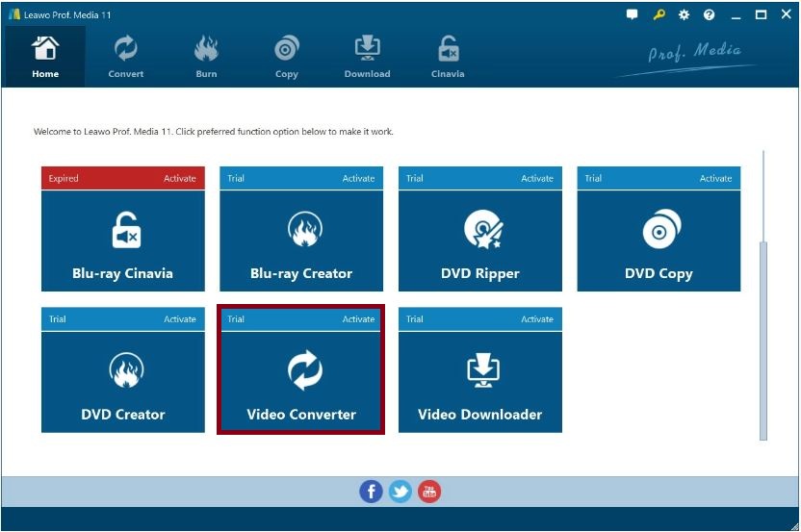
Task: Open the DVD Ripper module
Action: click(479, 240)
